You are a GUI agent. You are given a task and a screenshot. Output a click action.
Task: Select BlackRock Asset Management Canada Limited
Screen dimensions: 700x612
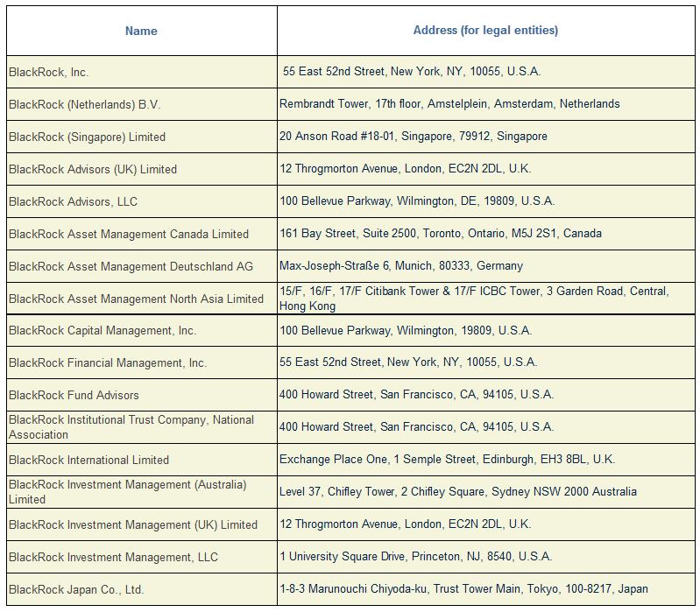point(142,234)
